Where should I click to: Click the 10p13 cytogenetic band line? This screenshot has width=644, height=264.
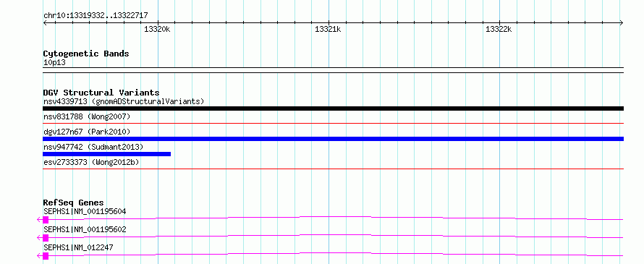(x=333, y=70)
